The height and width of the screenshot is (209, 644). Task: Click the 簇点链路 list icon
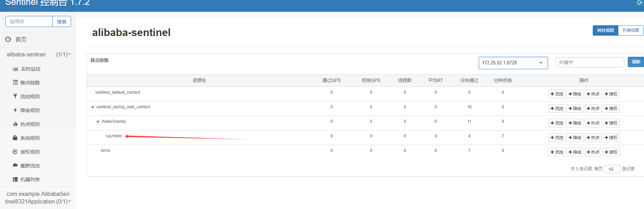click(15, 82)
